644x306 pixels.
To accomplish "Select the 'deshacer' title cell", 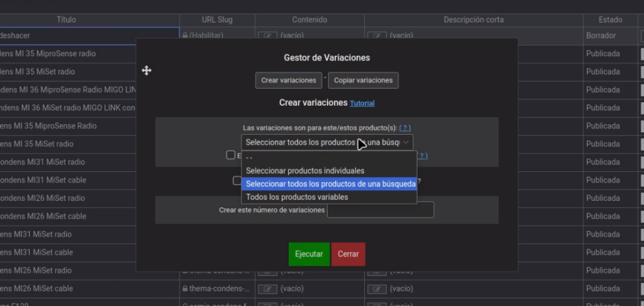I will pos(89,36).
